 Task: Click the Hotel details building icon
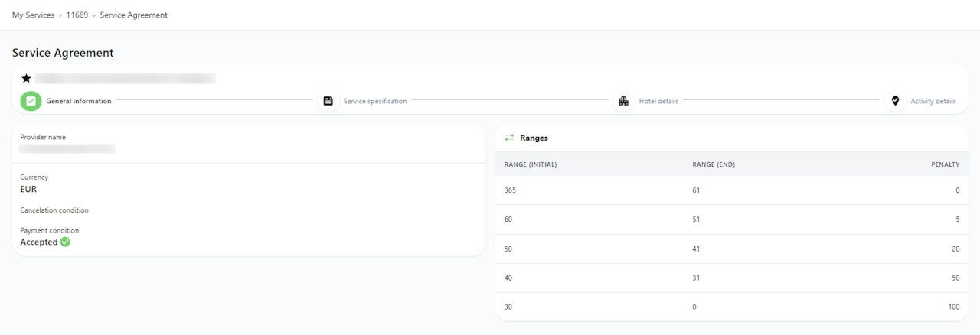click(x=623, y=101)
